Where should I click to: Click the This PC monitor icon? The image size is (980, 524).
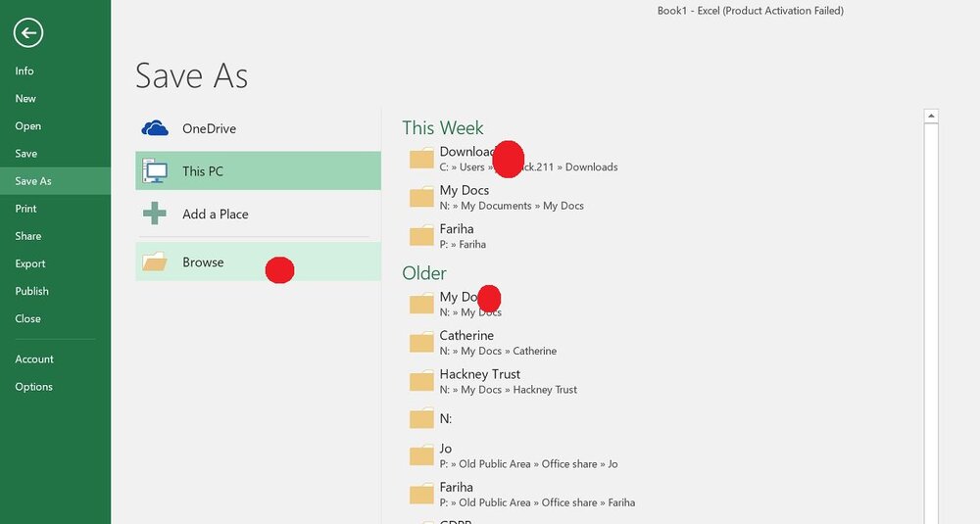click(155, 170)
